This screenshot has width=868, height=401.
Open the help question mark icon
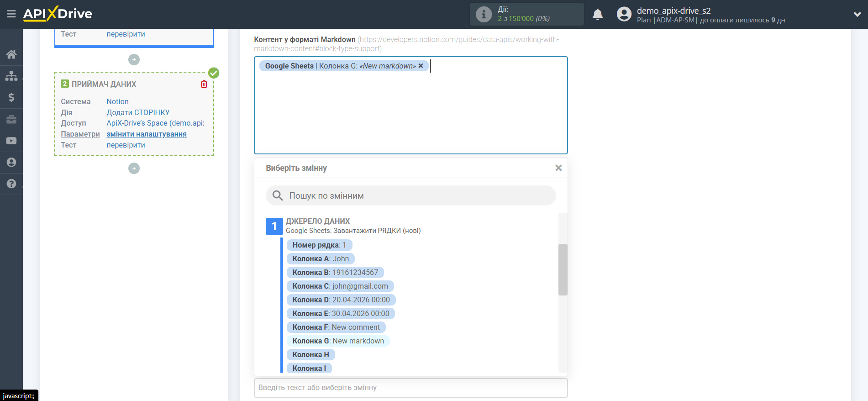pyautogui.click(x=11, y=184)
